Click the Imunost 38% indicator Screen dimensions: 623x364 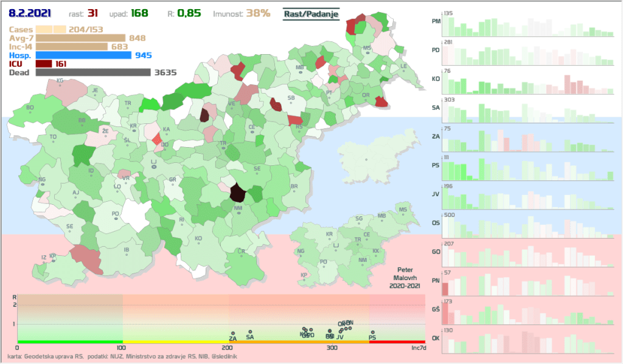[x=242, y=13]
